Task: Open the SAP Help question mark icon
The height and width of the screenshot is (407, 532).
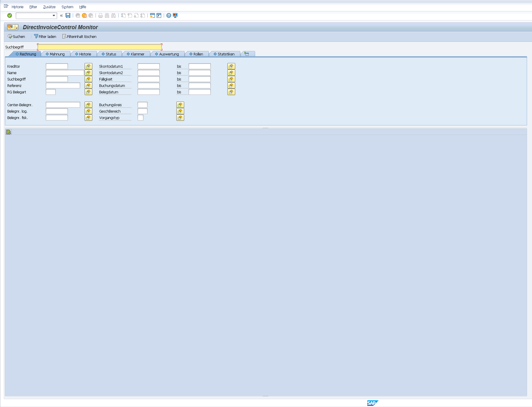Action: click(x=169, y=15)
